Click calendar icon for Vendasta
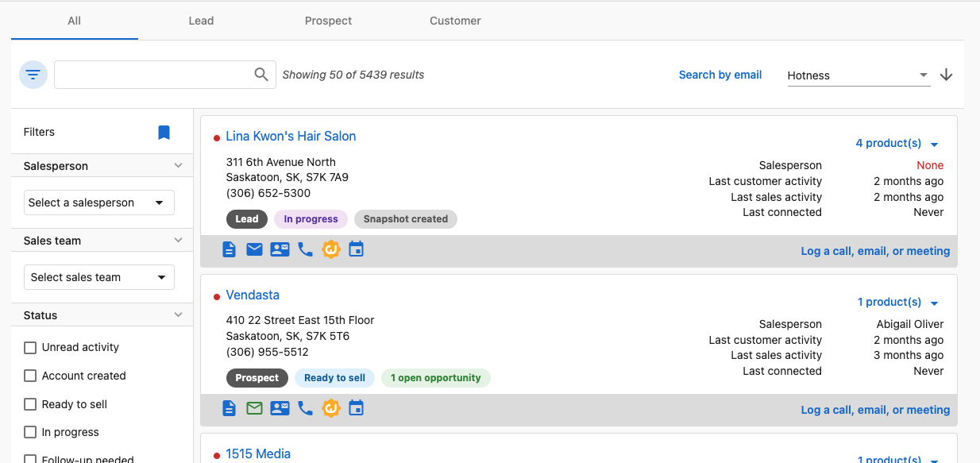The width and height of the screenshot is (980, 463). click(357, 409)
